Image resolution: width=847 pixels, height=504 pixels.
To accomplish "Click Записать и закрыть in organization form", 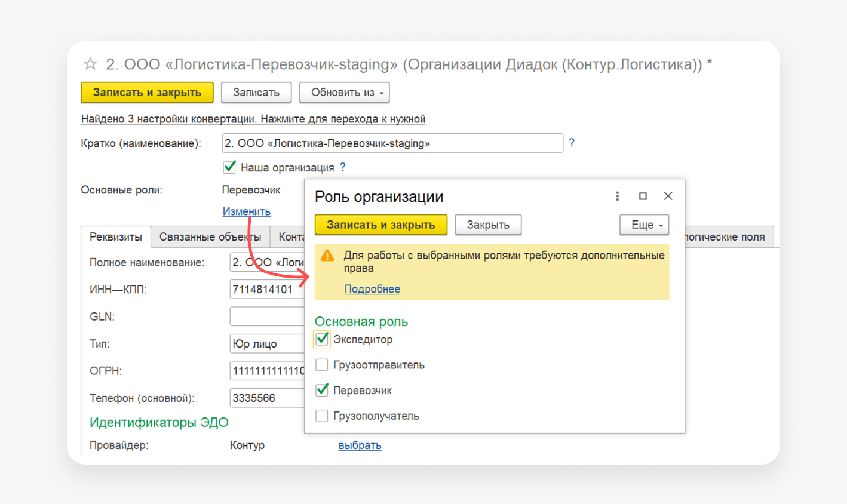I will [x=147, y=93].
